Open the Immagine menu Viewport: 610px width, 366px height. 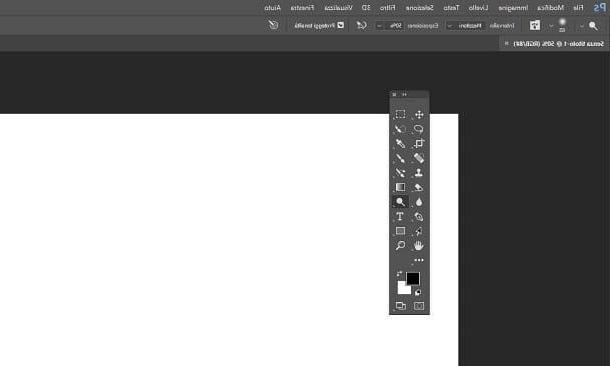click(514, 7)
